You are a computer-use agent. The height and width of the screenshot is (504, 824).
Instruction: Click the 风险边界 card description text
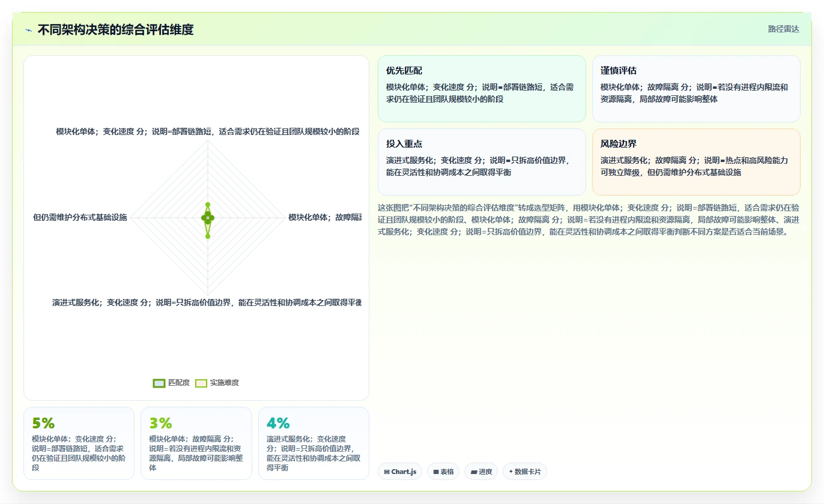[x=694, y=166]
